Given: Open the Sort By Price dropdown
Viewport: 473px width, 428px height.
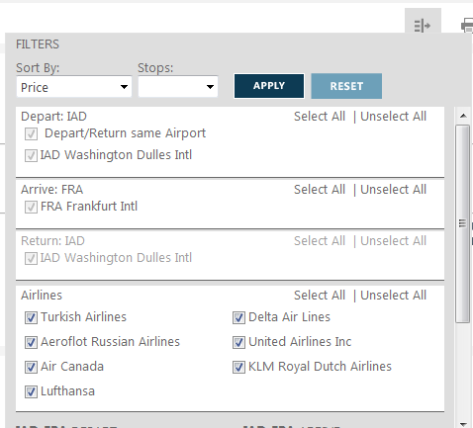Looking at the screenshot, I should coord(74,87).
